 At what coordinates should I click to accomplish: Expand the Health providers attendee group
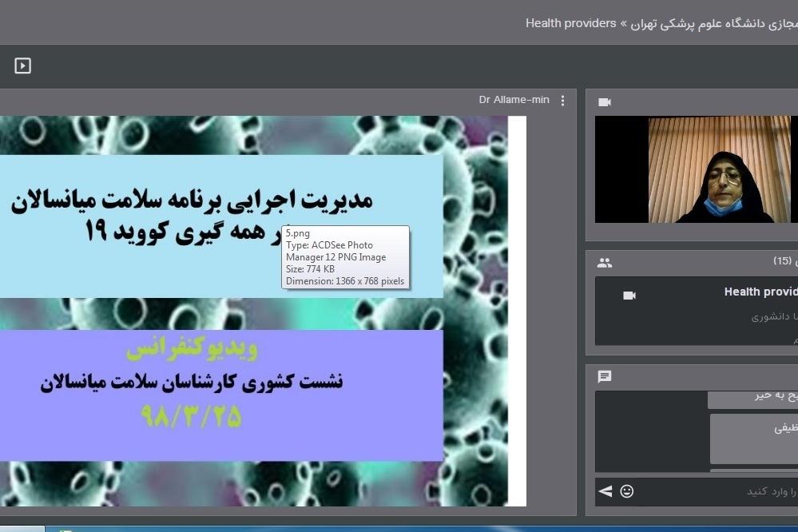(x=759, y=292)
